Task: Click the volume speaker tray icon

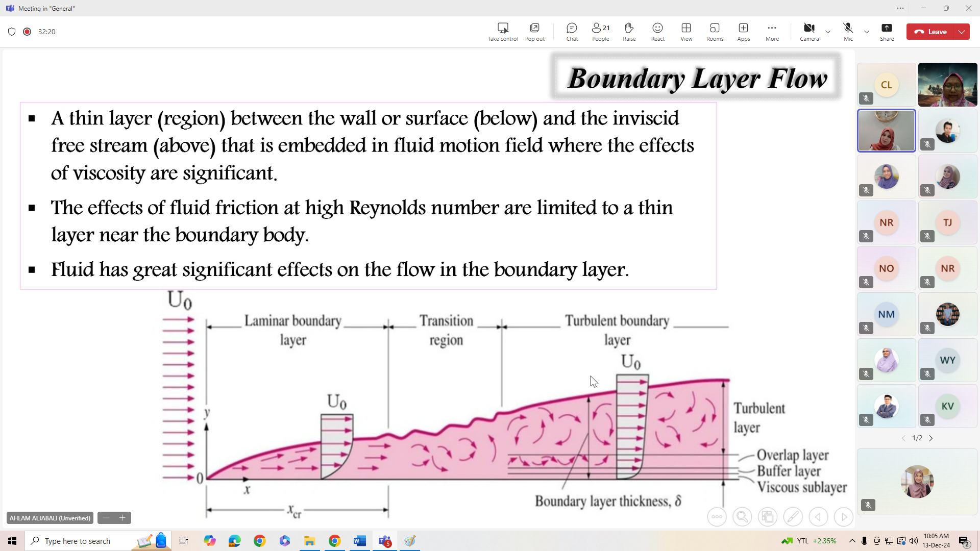Action: (914, 541)
